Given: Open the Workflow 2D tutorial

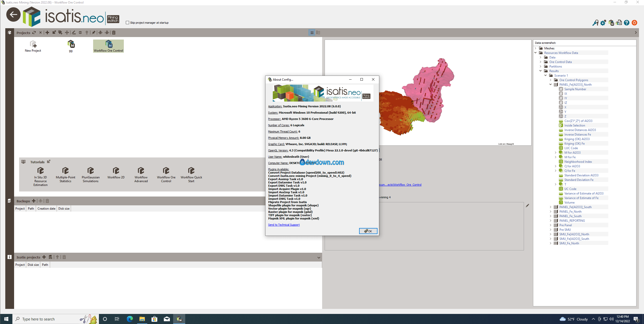Looking at the screenshot, I should point(116,173).
